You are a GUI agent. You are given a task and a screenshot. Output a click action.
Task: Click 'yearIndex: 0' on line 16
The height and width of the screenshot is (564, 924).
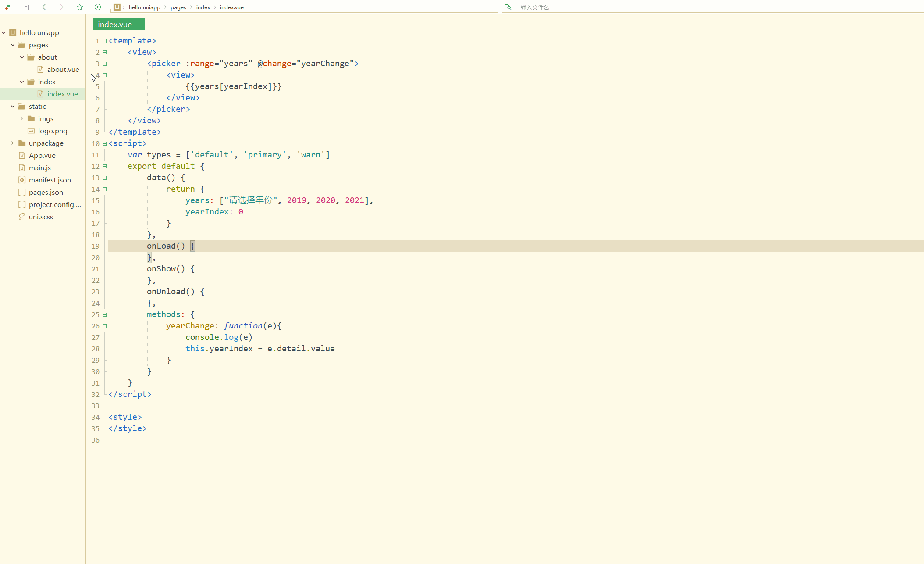214,212
